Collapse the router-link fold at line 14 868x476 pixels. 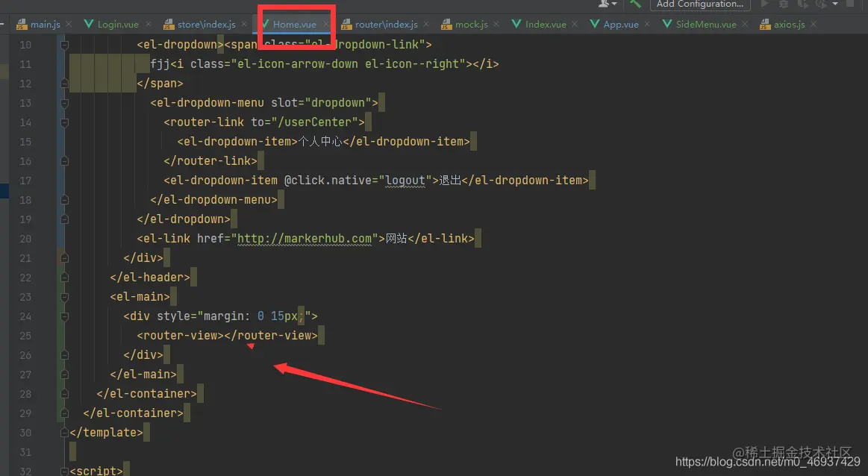64,122
